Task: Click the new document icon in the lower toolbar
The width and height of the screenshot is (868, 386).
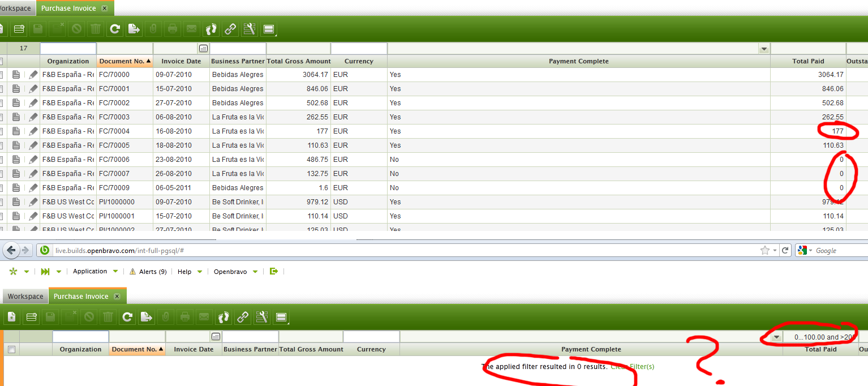Action: (x=12, y=317)
